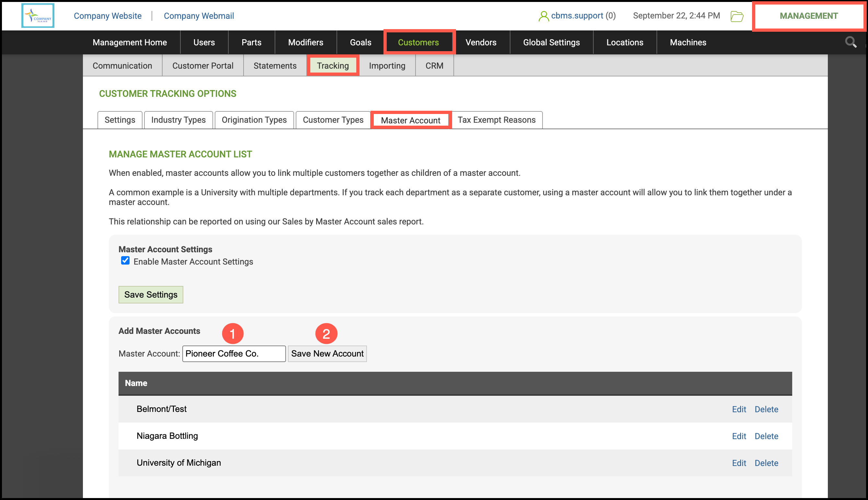
Task: Select the Industry Types tab
Action: click(x=178, y=120)
